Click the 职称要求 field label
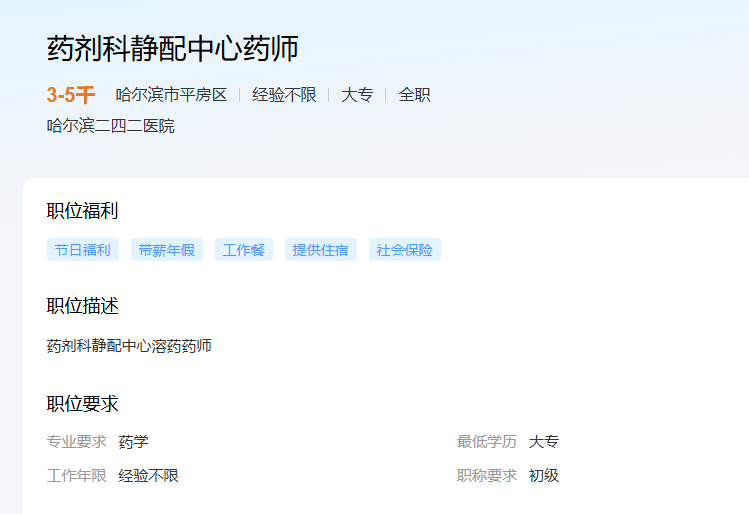Image resolution: width=749 pixels, height=514 pixels. 487,476
